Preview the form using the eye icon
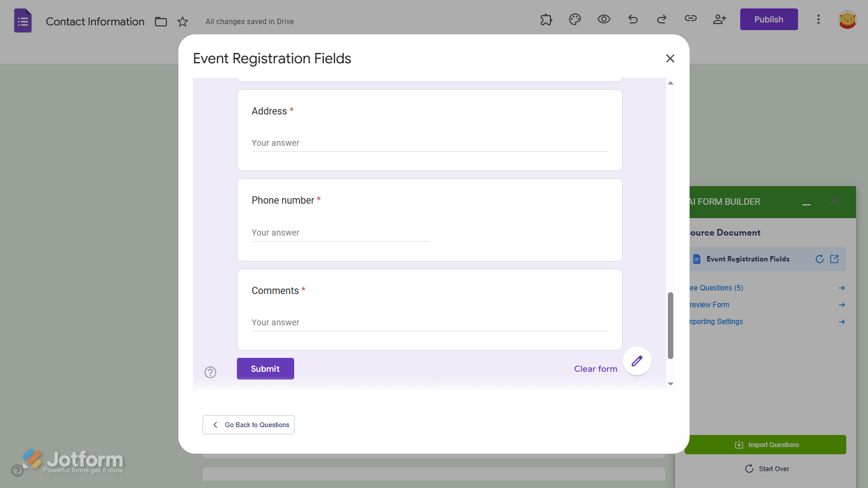The height and width of the screenshot is (488, 868). pyautogui.click(x=603, y=19)
